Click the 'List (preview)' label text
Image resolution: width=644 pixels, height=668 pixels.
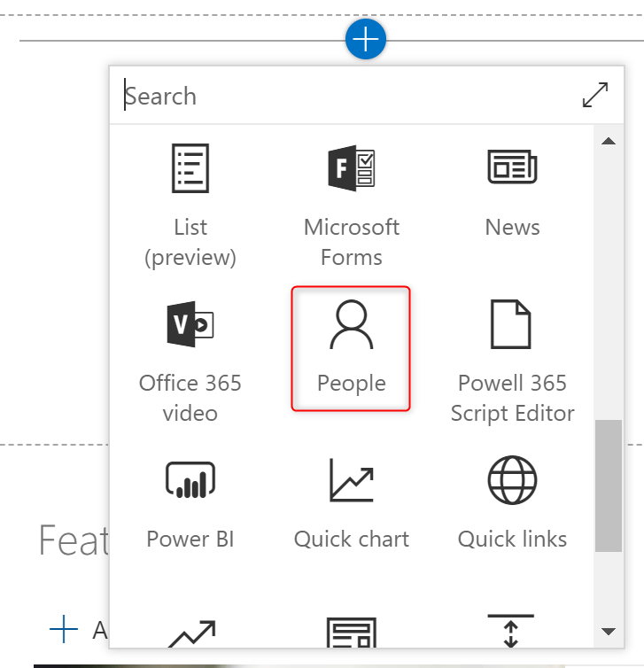pyautogui.click(x=190, y=243)
